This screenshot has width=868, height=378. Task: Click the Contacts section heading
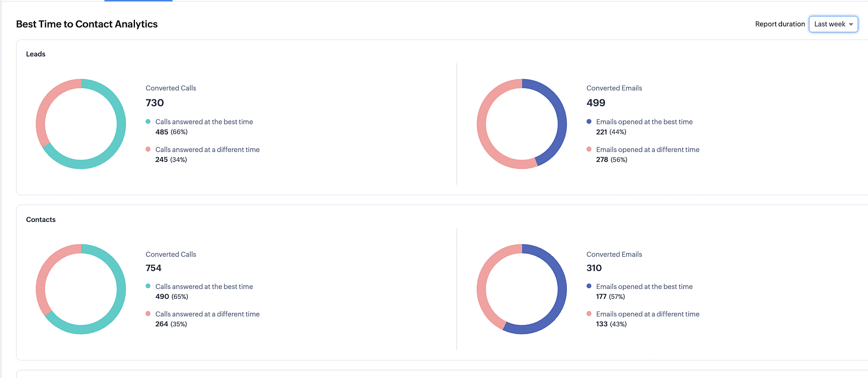(x=41, y=219)
